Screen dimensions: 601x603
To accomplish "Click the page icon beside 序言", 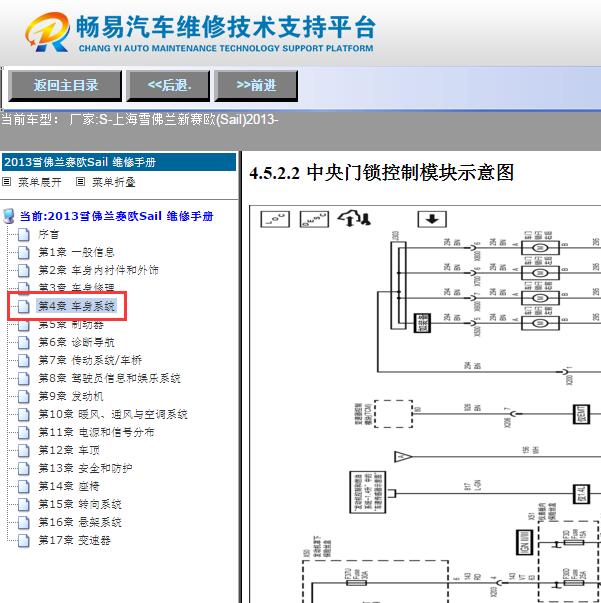I will click(x=23, y=234).
